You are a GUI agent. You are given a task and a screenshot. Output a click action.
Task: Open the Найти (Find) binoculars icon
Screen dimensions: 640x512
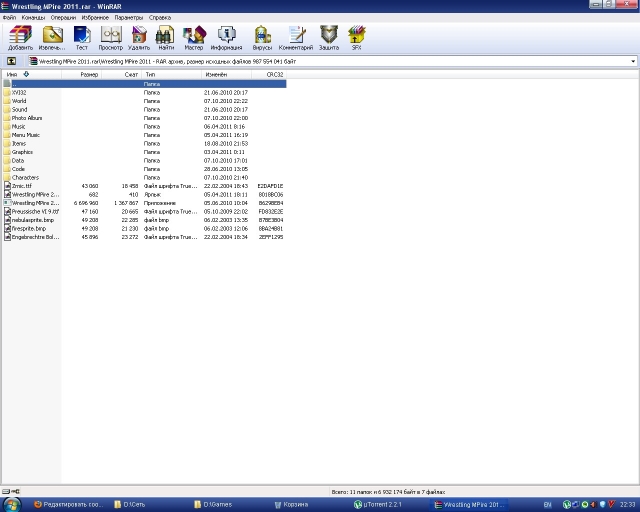pos(166,38)
